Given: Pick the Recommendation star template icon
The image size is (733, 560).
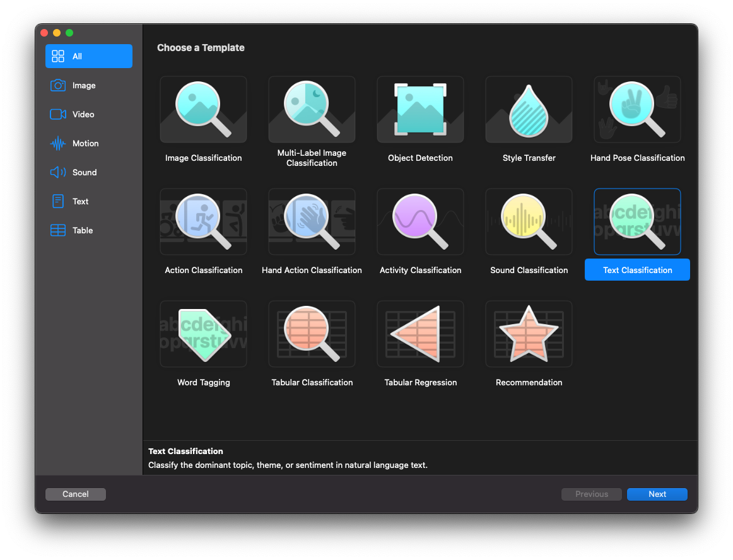Looking at the screenshot, I should tap(529, 334).
